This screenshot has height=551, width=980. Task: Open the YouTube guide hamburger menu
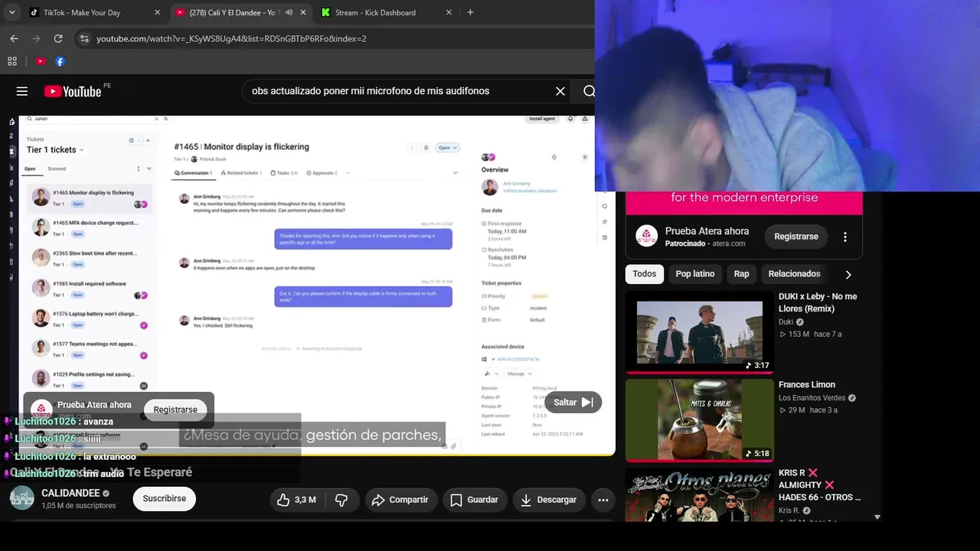(x=22, y=91)
